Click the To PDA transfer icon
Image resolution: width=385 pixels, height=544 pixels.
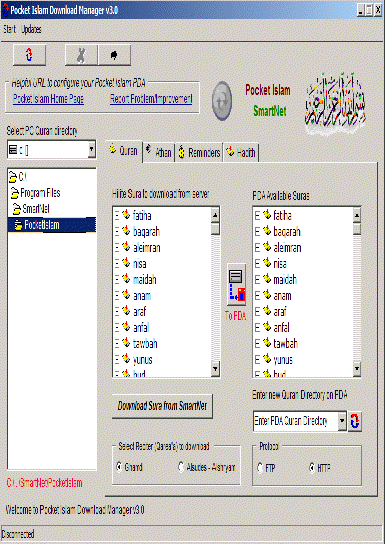click(237, 284)
